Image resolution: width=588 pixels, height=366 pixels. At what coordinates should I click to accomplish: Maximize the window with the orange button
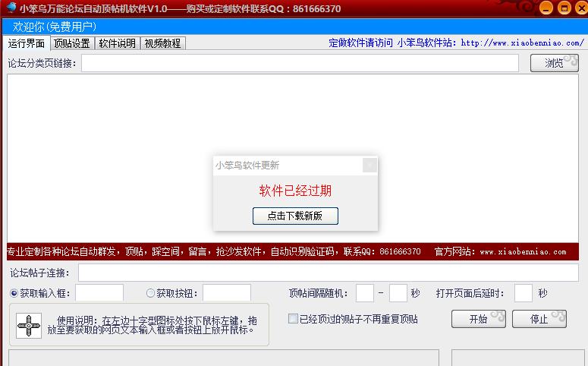coord(564,8)
